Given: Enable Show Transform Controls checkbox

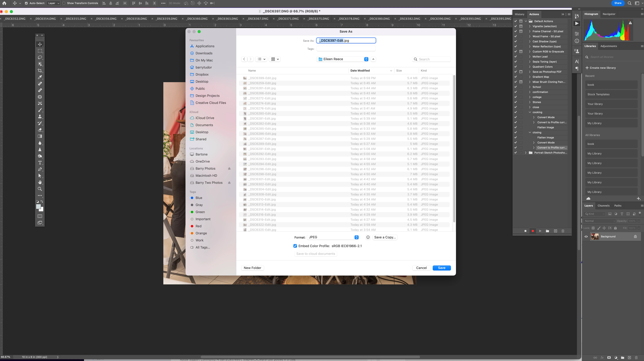Looking at the screenshot, I should click(x=64, y=3).
